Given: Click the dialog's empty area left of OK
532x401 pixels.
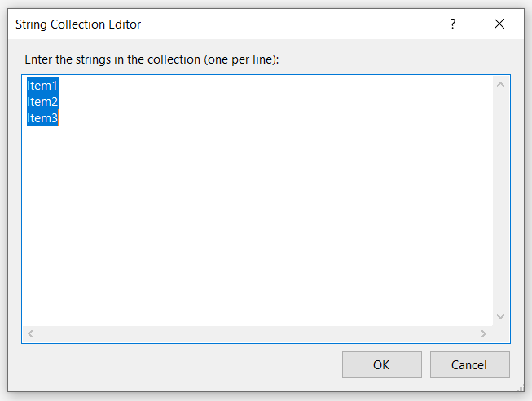Looking at the screenshot, I should tap(179, 365).
